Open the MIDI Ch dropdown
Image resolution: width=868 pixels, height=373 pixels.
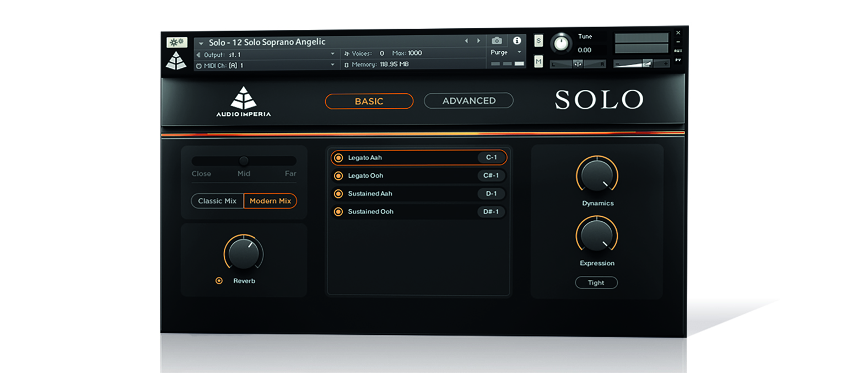(x=266, y=65)
